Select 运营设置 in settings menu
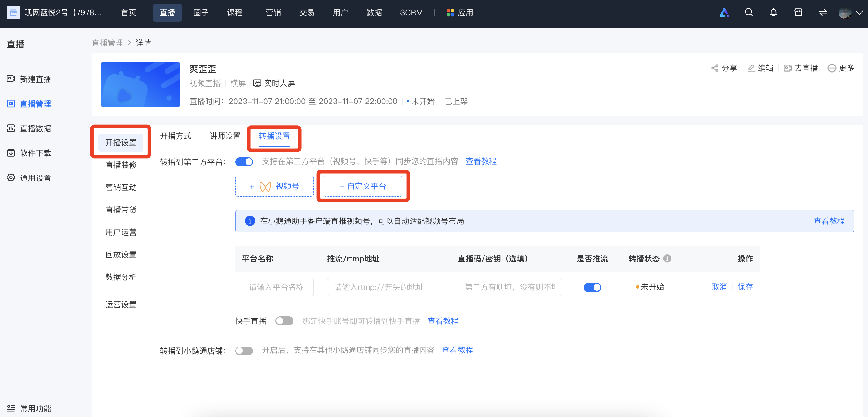Viewport: 868px width, 417px height. (121, 304)
